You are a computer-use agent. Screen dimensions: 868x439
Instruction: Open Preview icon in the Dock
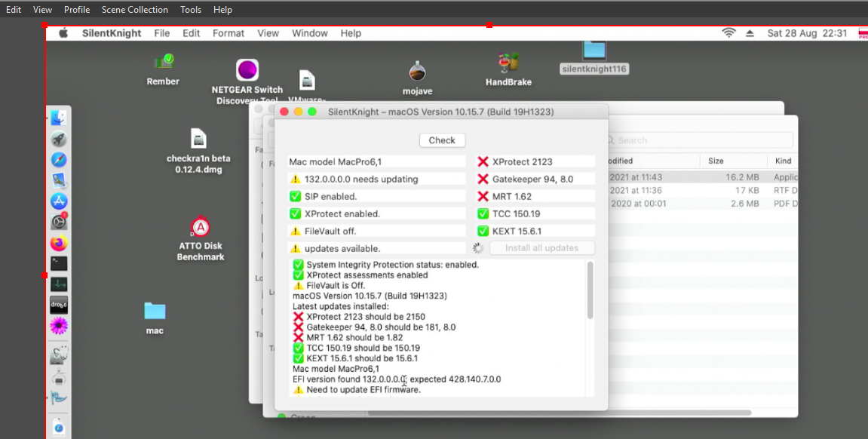pyautogui.click(x=59, y=180)
